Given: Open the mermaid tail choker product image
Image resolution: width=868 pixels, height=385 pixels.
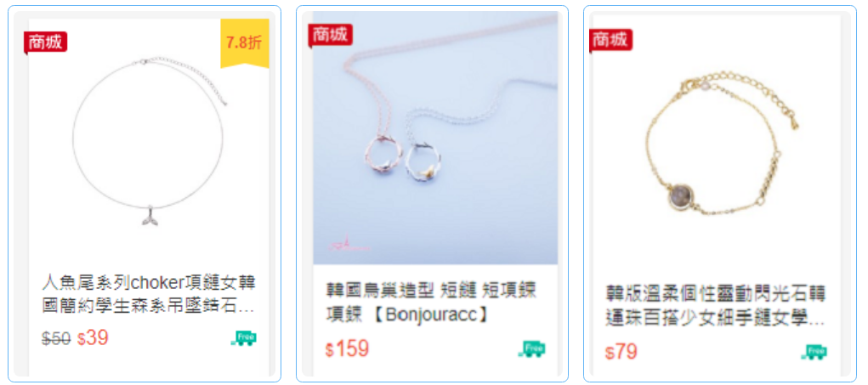Looking at the screenshot, I should (149, 144).
